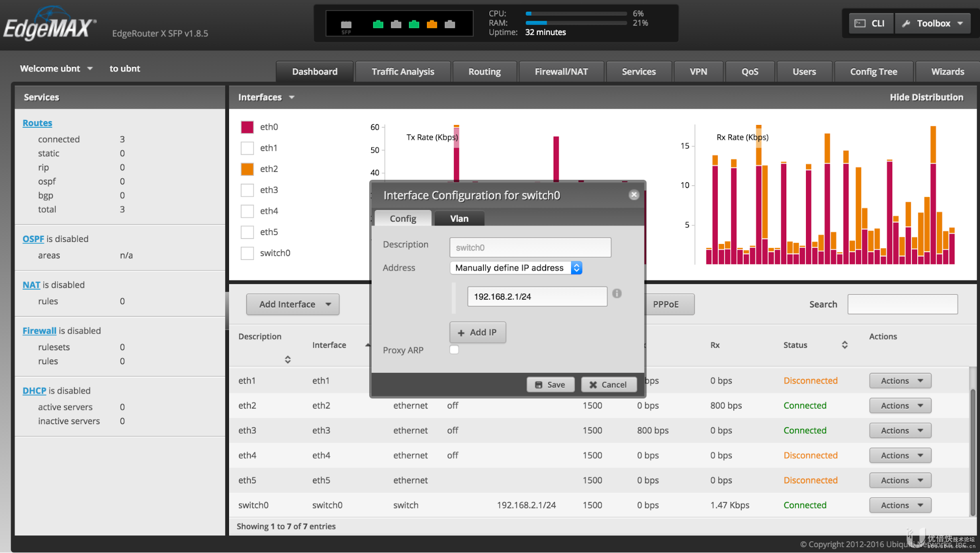Toggle eth5 in chart legend
Viewport: 980px width, 553px height.
[x=247, y=232]
